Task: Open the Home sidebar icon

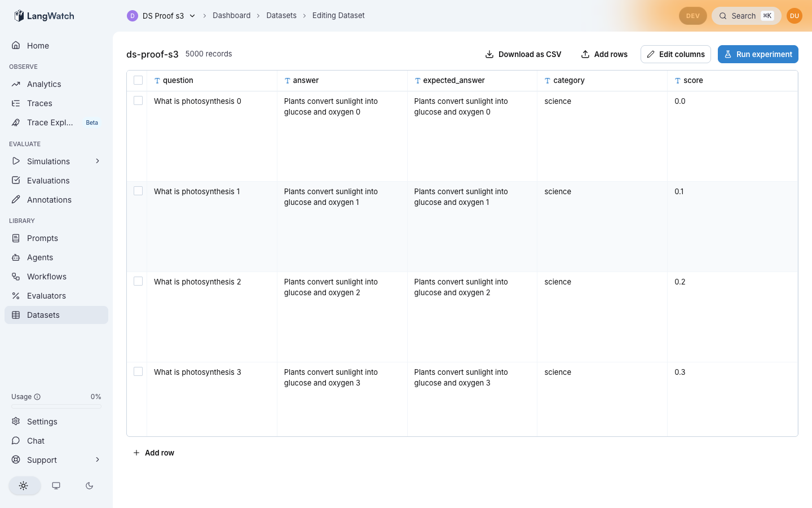Action: pyautogui.click(x=16, y=45)
